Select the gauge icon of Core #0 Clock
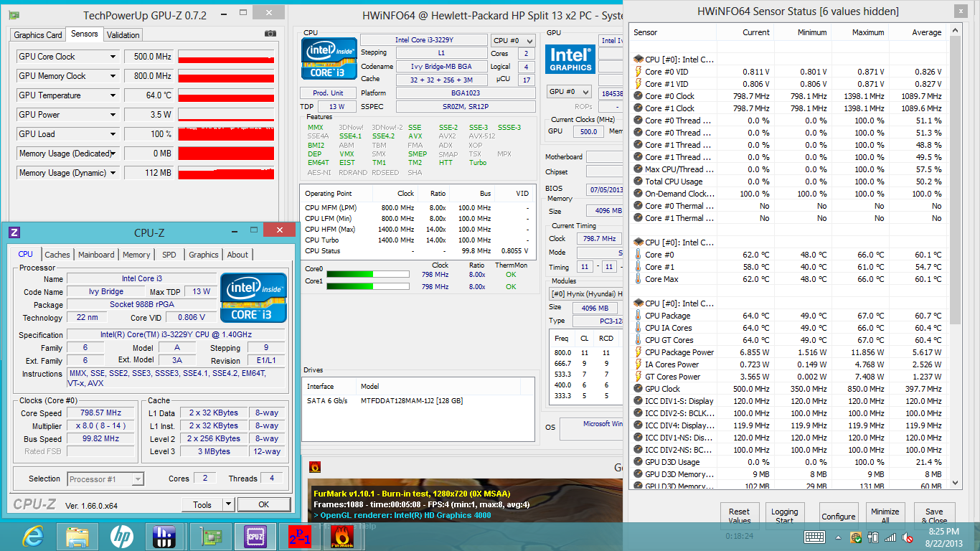The height and width of the screenshot is (551, 980). (x=638, y=96)
